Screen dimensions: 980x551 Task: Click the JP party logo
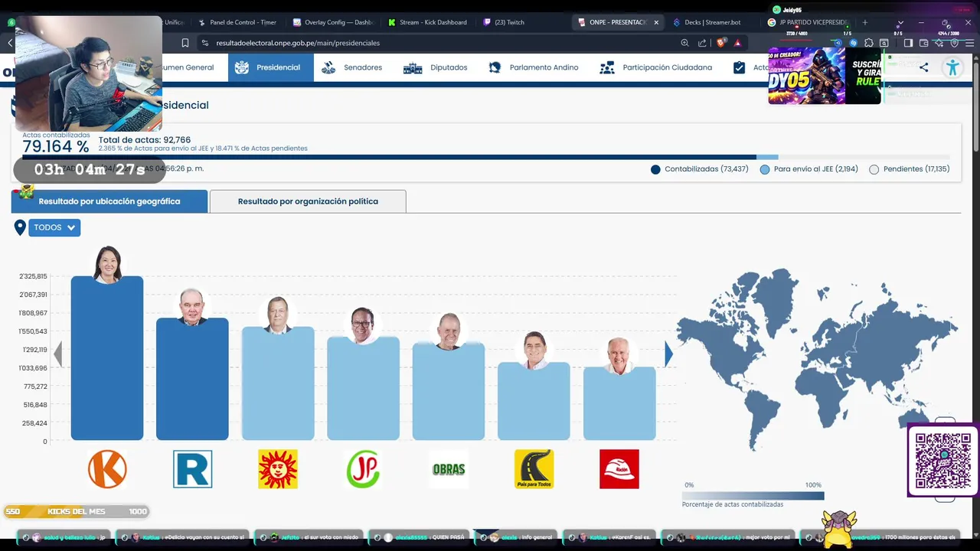[363, 469]
